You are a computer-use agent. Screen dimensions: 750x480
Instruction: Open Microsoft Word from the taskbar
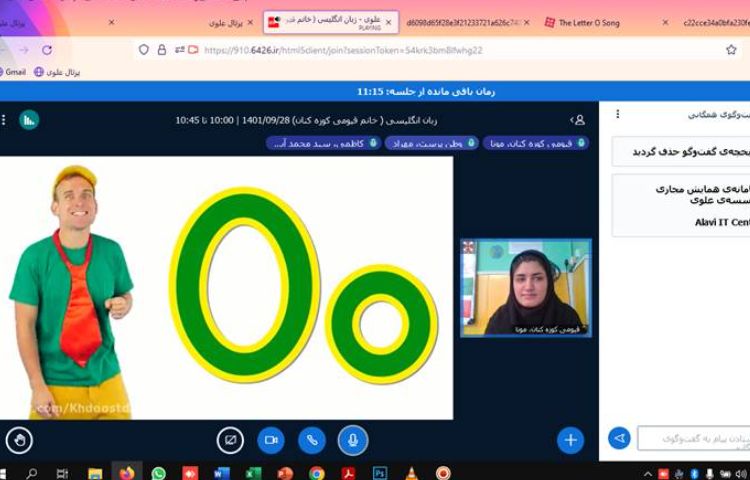click(221, 473)
